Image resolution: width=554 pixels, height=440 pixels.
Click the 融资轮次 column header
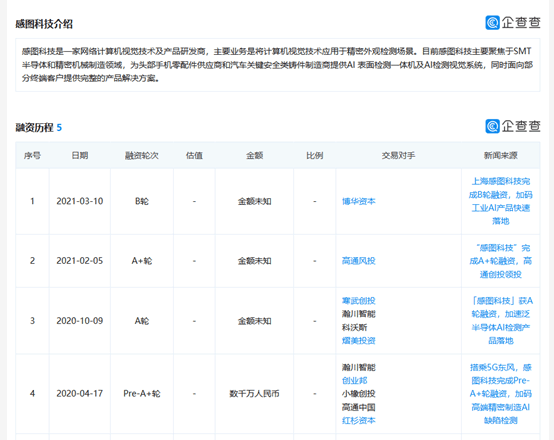pos(142,156)
